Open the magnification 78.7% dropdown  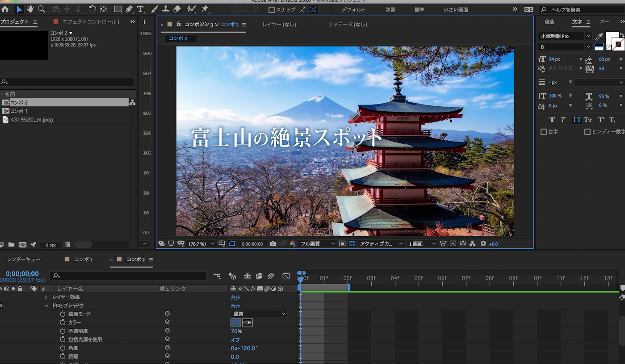tap(202, 244)
